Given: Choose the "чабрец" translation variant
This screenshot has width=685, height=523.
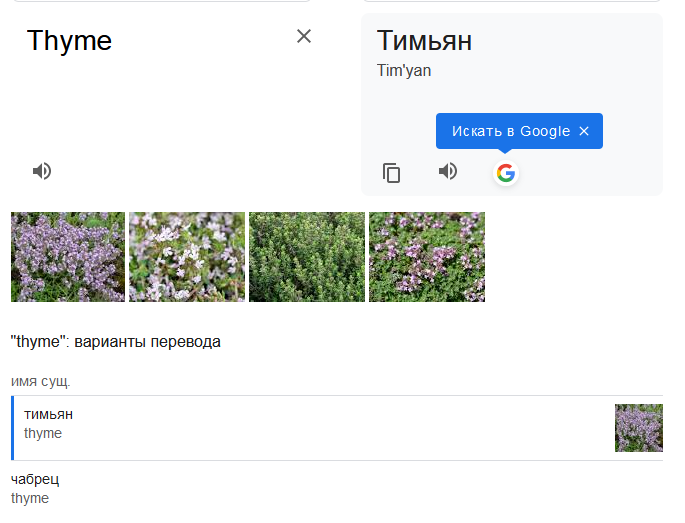Looking at the screenshot, I should point(35,479).
